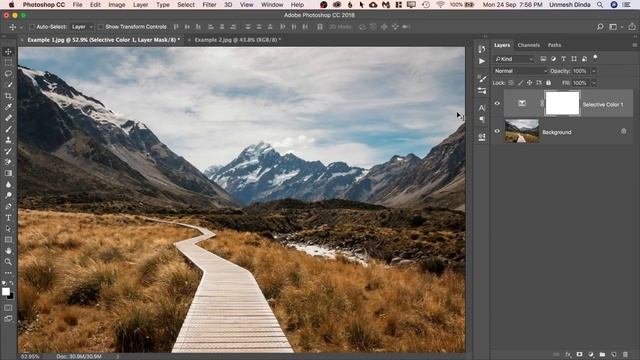Open the Auto-Select Layer dropdown
640x360 pixels.
coord(82,27)
